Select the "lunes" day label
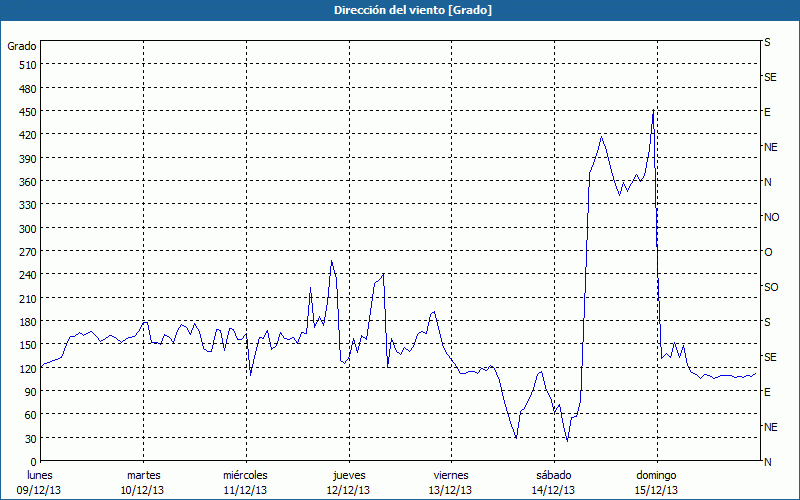 tap(41, 475)
